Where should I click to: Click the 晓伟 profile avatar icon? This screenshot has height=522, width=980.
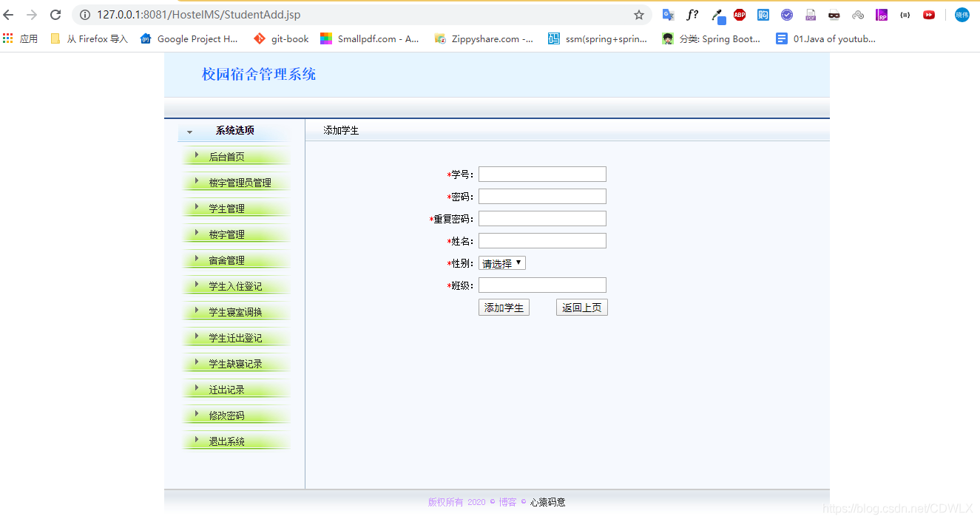tap(962, 14)
